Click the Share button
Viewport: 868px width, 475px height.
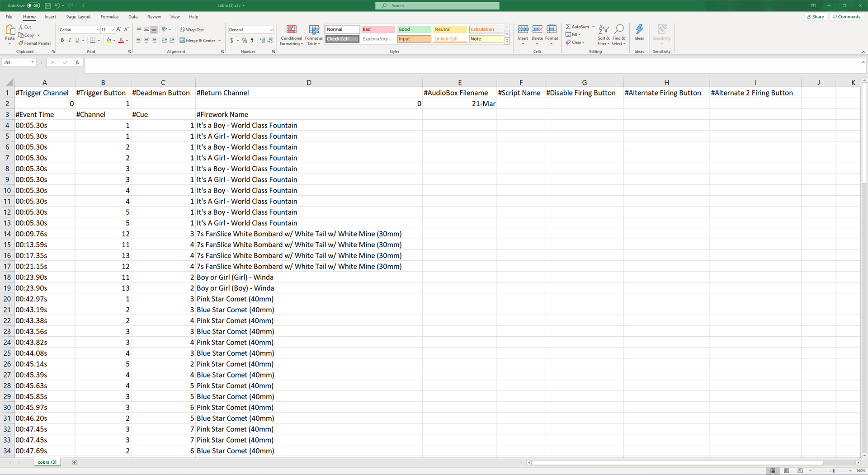coord(815,17)
